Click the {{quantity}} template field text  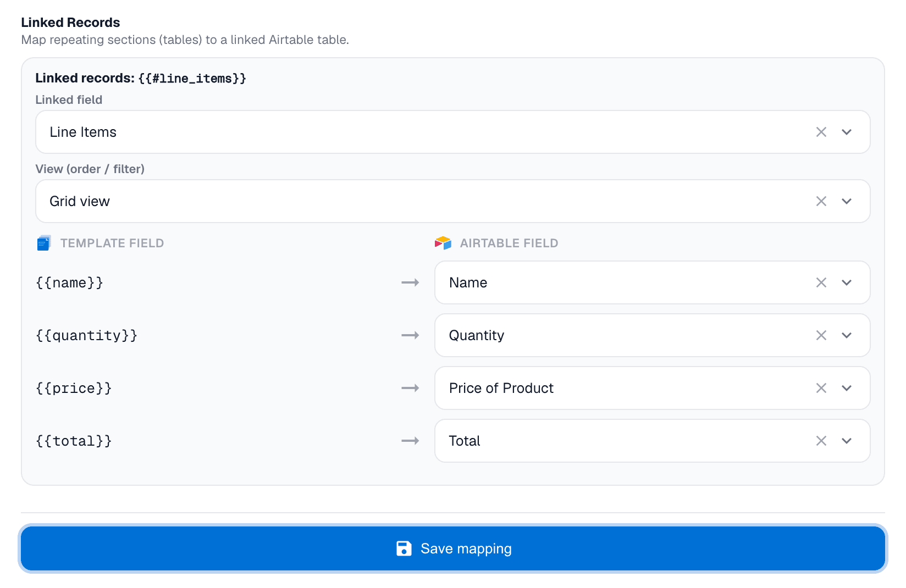click(x=87, y=335)
